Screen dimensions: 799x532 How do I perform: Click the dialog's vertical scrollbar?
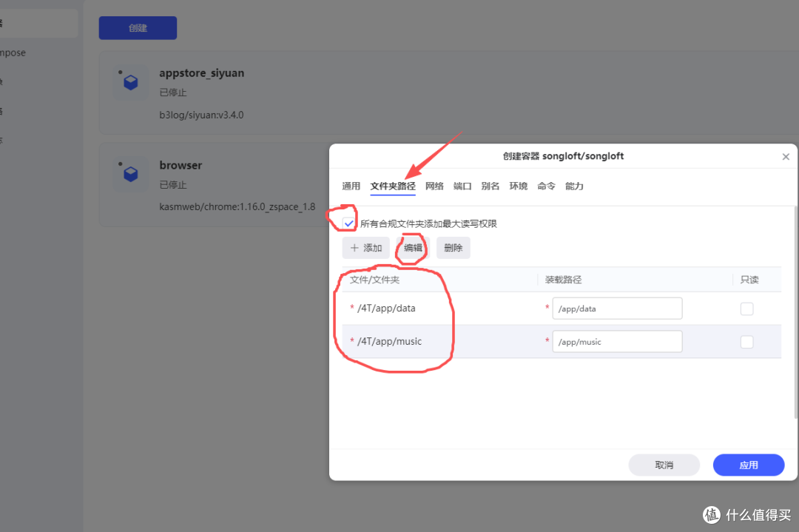pyautogui.click(x=795, y=312)
